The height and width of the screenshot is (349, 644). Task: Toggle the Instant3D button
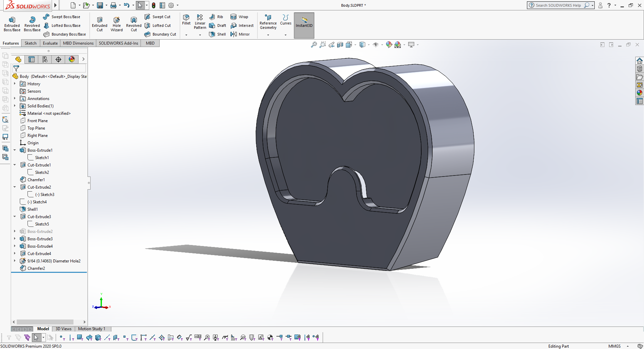(304, 25)
